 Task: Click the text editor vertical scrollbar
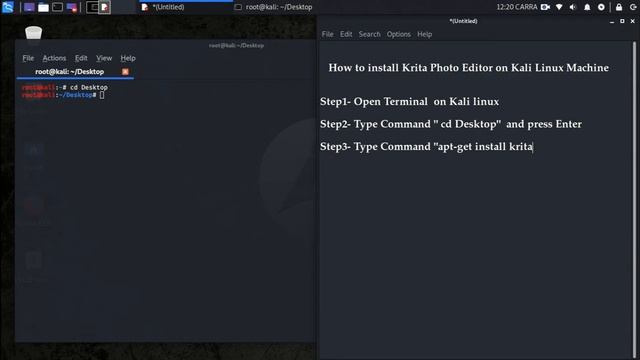[x=634, y=200]
